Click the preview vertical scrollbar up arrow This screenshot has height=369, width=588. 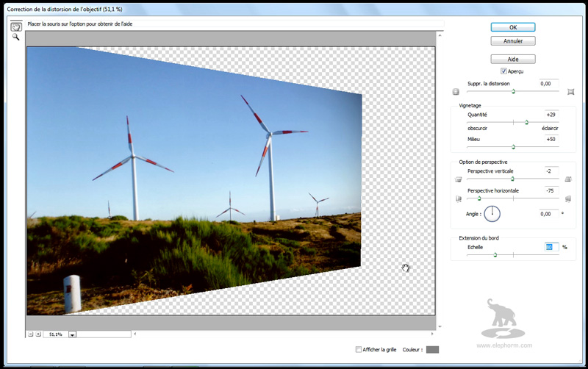click(440, 35)
